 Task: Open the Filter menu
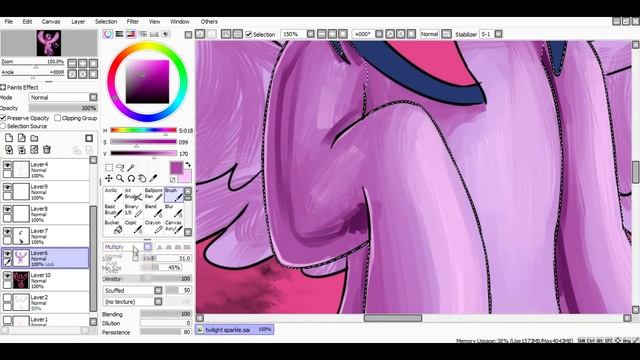(x=133, y=22)
